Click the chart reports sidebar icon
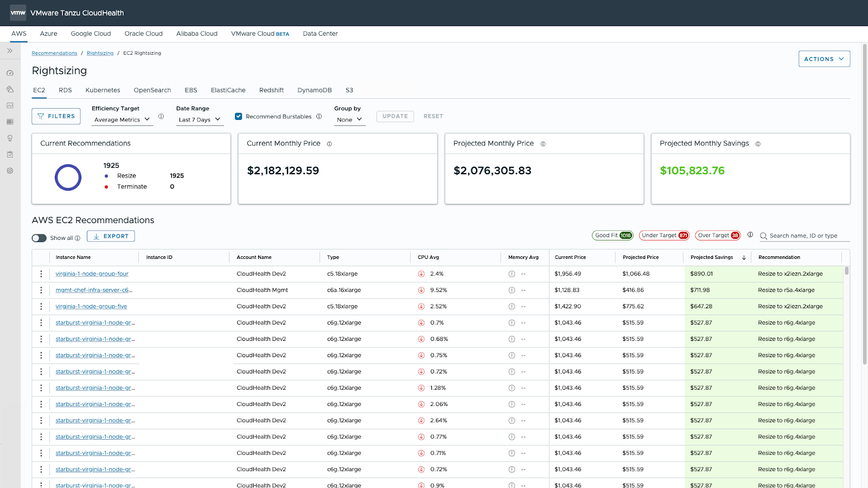 click(10, 105)
